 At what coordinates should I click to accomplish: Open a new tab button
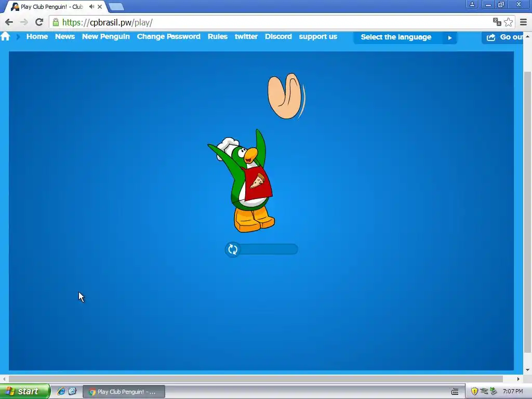coord(116,7)
